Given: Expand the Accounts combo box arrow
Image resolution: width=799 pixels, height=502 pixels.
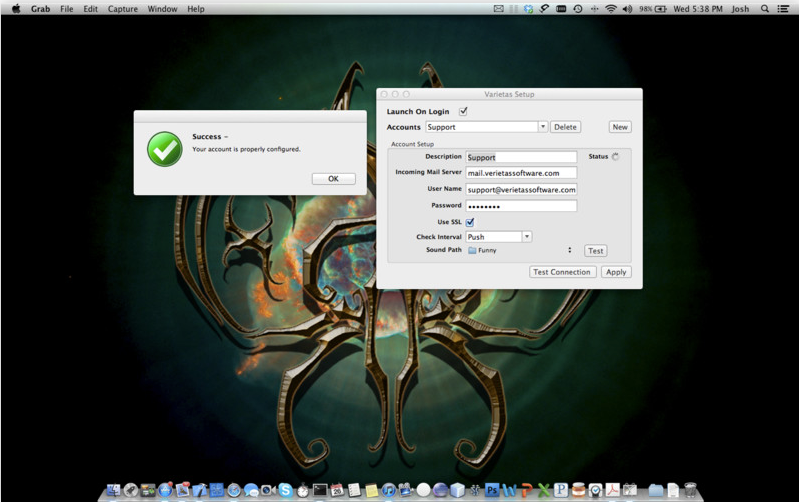Looking at the screenshot, I should click(543, 127).
